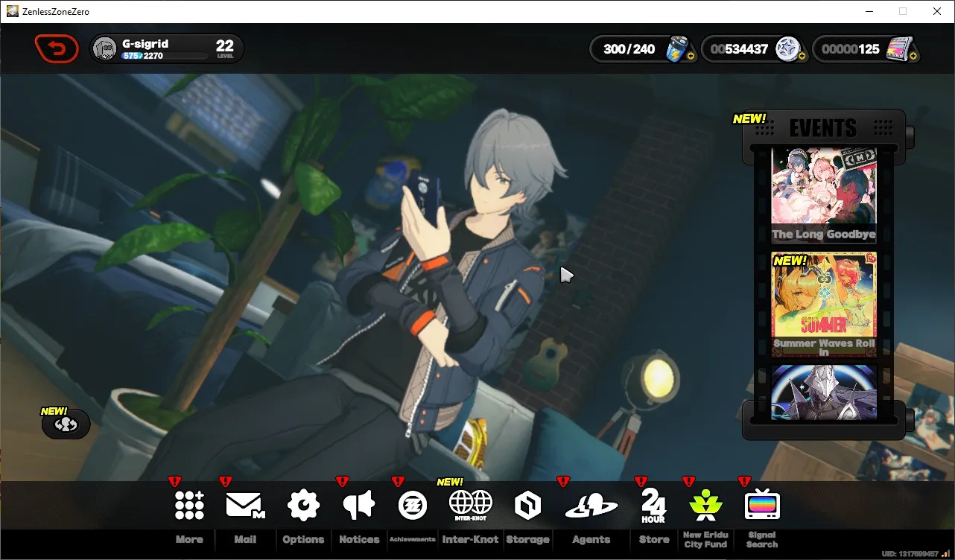955x560 pixels.
Task: Minimize the ZenlessZoneZero window
Action: [x=869, y=11]
